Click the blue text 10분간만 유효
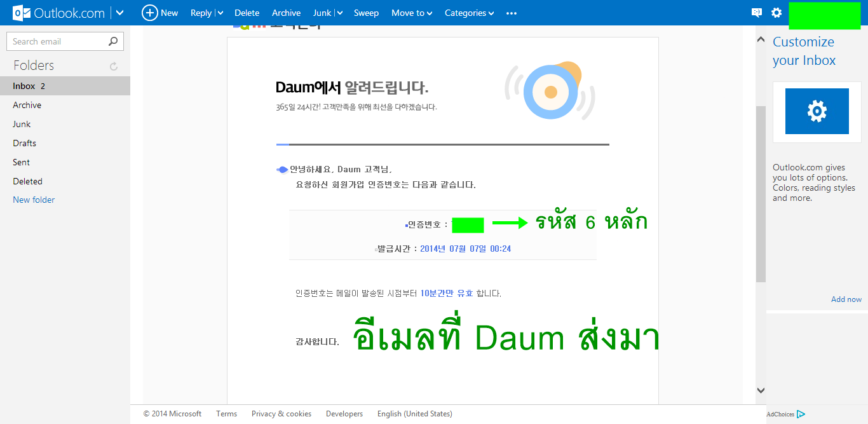 pyautogui.click(x=447, y=294)
